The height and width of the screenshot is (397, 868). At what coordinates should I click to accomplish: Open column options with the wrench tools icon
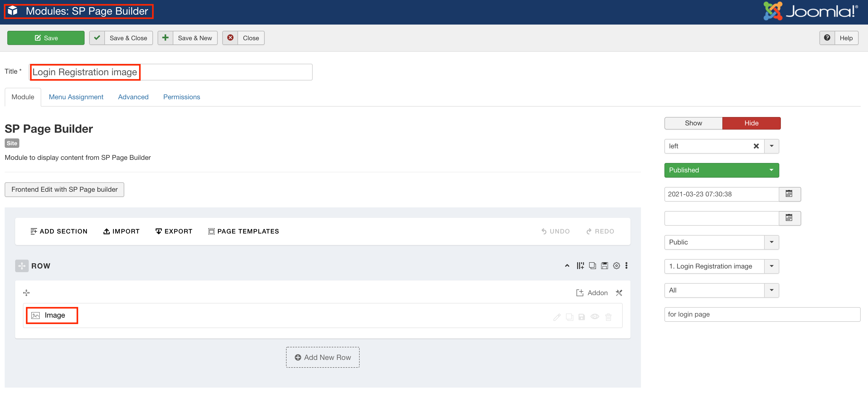(x=619, y=293)
